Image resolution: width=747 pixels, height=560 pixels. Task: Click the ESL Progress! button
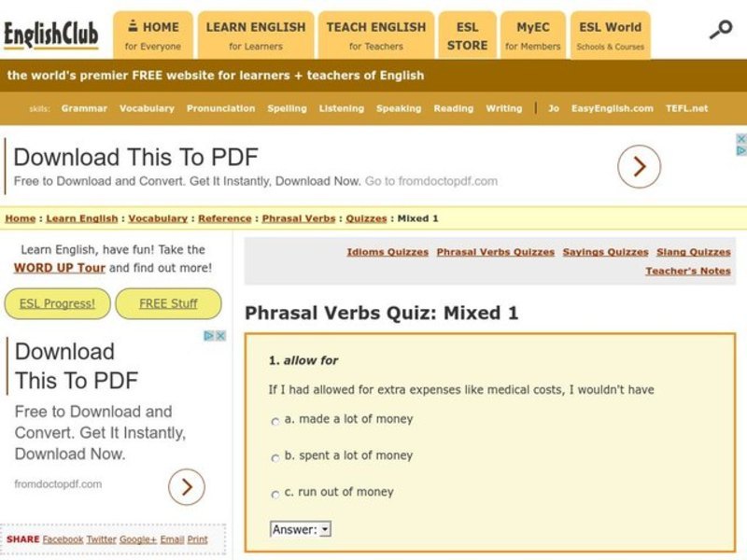(56, 303)
